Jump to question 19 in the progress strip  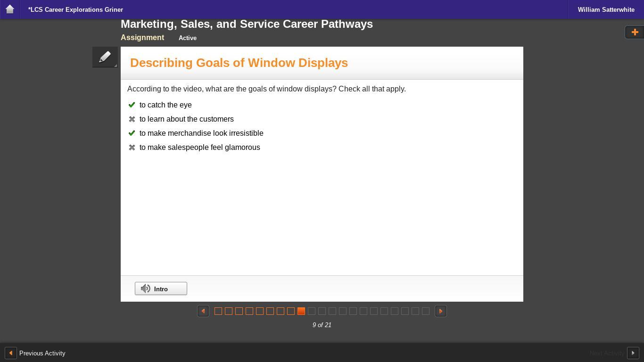(x=405, y=311)
